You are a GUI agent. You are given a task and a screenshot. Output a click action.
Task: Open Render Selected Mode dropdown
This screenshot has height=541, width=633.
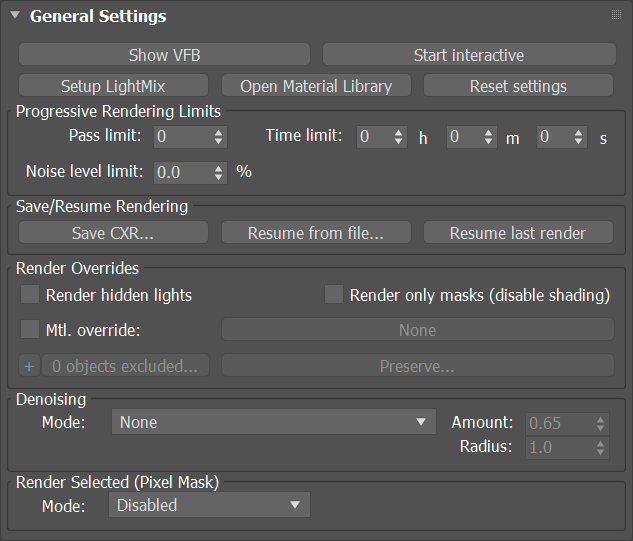click(x=209, y=505)
